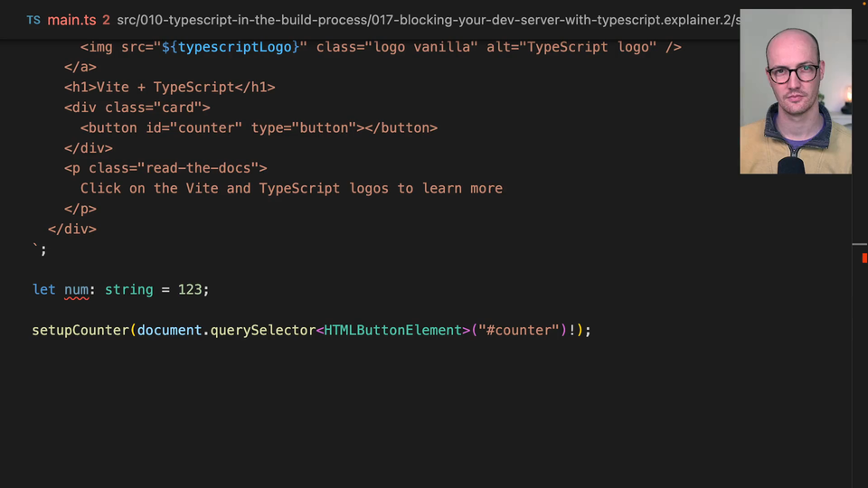Click the string type annotation

[128, 289]
